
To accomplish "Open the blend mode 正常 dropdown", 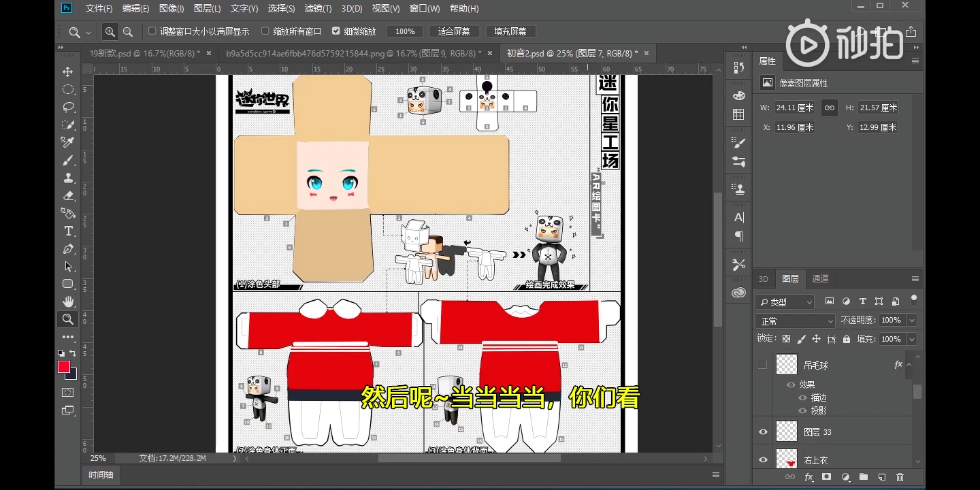I will click(795, 321).
